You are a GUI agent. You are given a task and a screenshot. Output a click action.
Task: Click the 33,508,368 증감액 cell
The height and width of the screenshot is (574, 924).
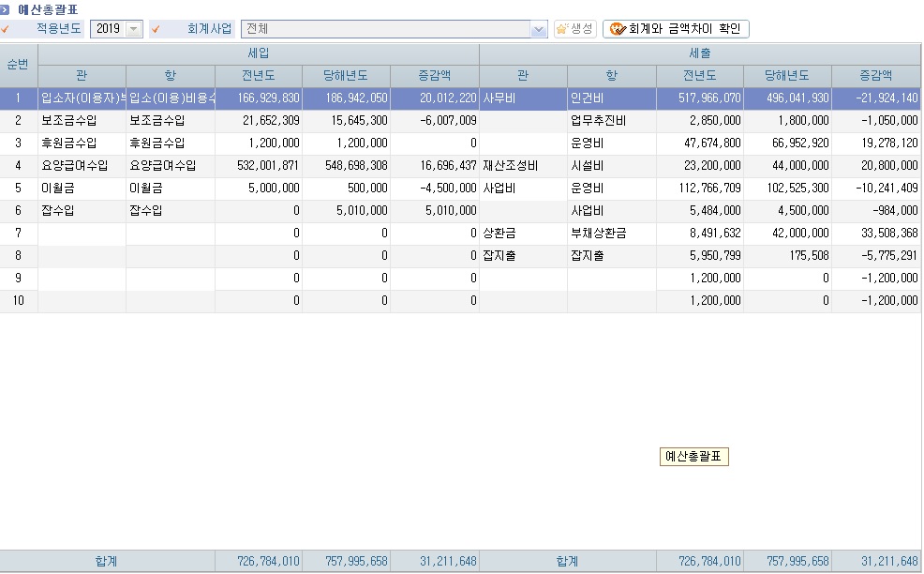(876, 233)
